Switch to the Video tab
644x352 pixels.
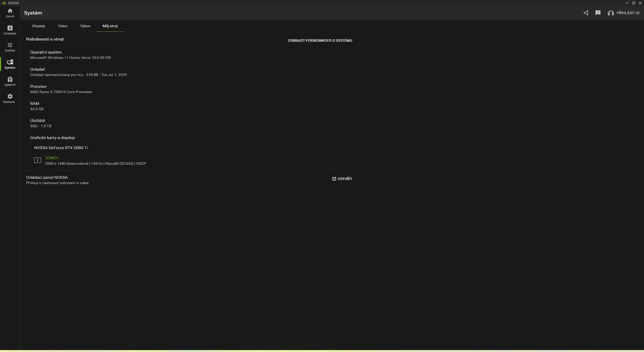62,26
